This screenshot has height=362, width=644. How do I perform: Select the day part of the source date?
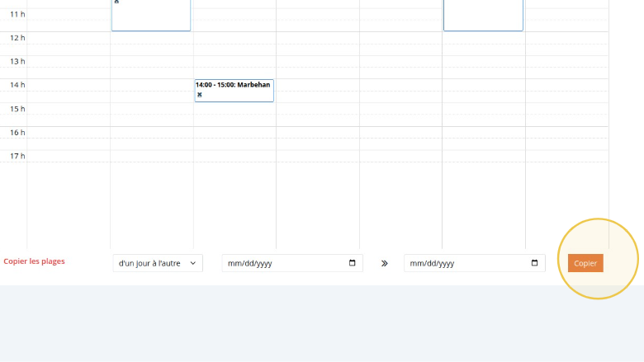pos(249,264)
